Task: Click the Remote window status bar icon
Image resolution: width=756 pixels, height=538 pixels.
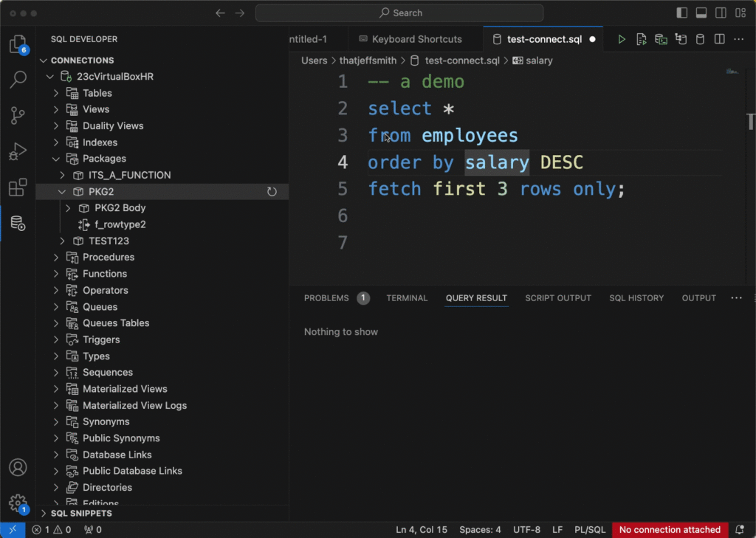Action: point(13,530)
